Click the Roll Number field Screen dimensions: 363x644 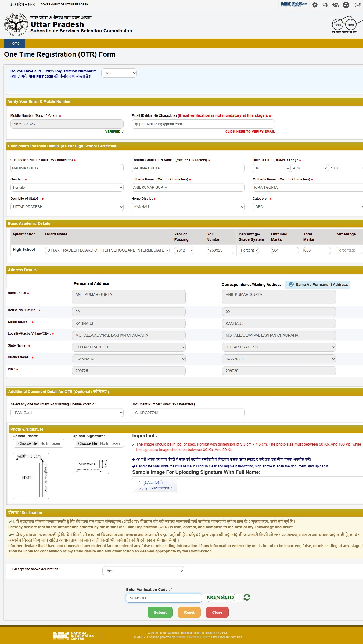(220, 250)
